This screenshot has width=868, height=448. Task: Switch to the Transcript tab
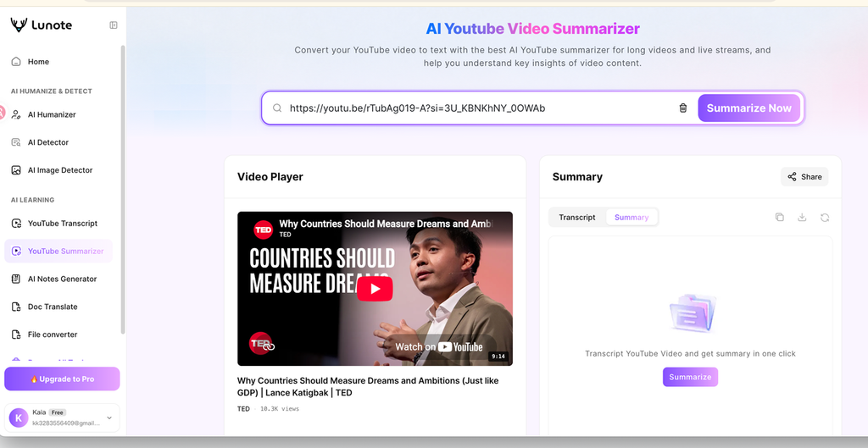tap(576, 218)
